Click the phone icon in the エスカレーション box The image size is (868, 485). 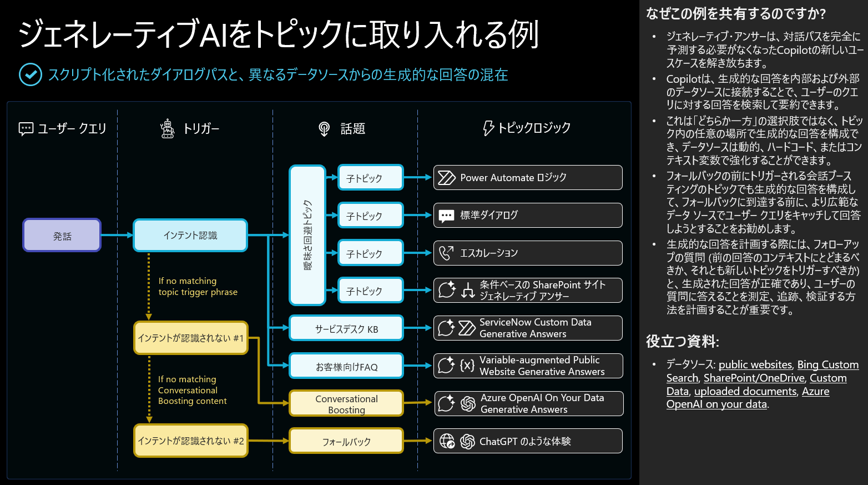pyautogui.click(x=447, y=253)
